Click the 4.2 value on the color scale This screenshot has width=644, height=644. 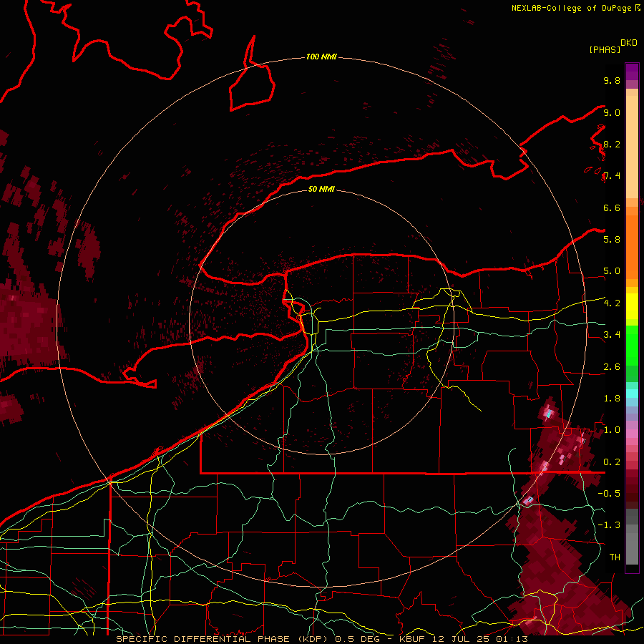click(612, 303)
